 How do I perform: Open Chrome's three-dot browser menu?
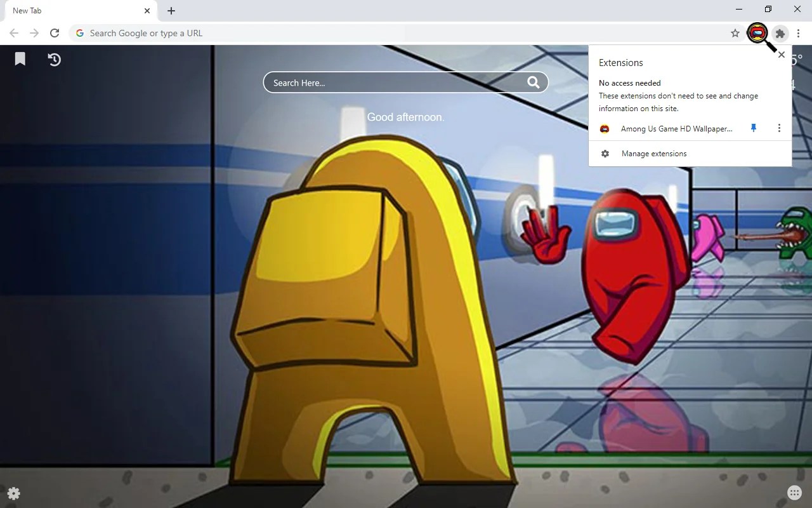799,33
